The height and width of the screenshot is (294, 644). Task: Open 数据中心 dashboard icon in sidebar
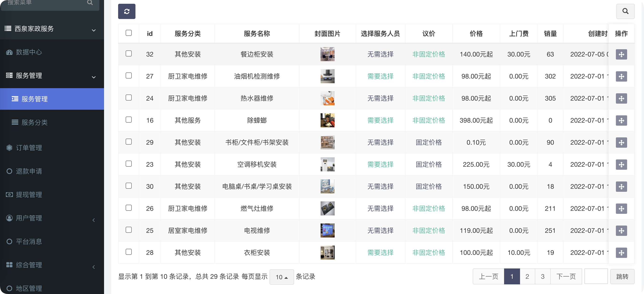[9, 52]
